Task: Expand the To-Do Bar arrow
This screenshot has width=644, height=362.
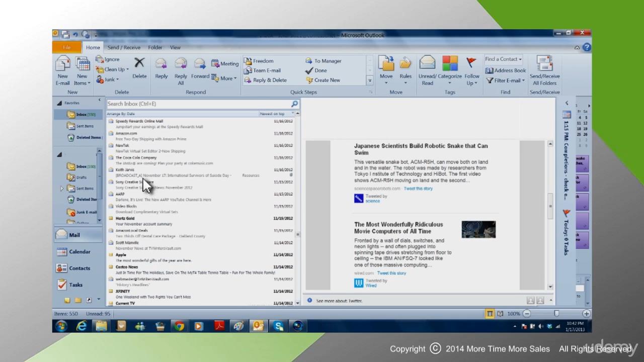Action: (567, 104)
